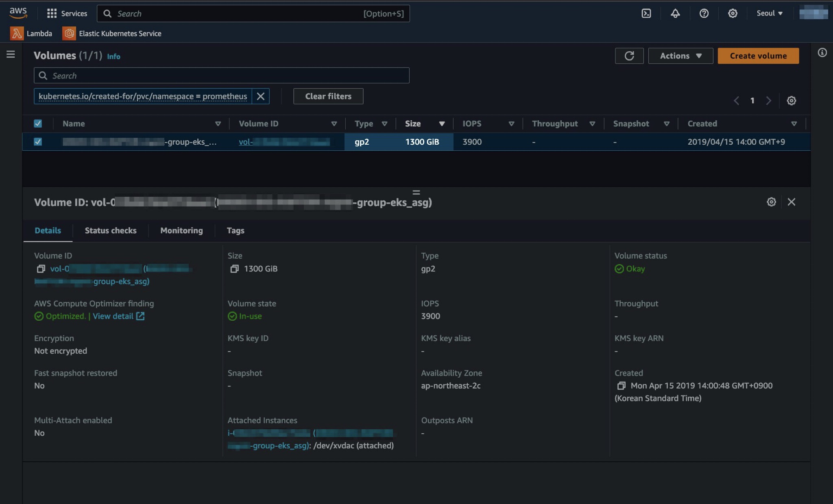Expand the left hamburger navigation menu
The height and width of the screenshot is (504, 833).
point(11,54)
